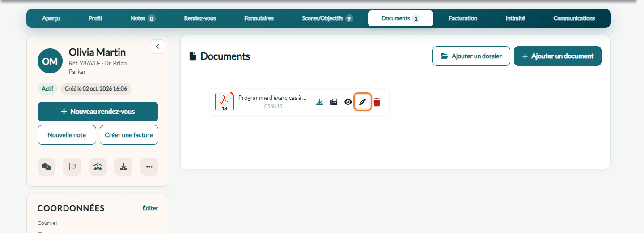Click the Nouvelle note button

pyautogui.click(x=67, y=135)
